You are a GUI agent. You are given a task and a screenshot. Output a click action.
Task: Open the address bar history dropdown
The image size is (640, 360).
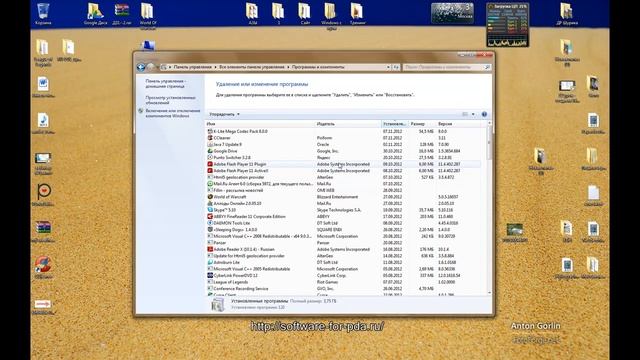pyautogui.click(x=388, y=67)
